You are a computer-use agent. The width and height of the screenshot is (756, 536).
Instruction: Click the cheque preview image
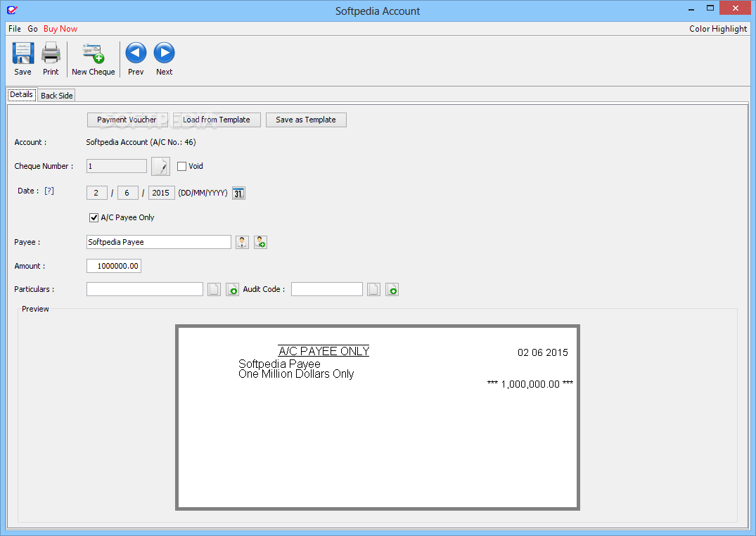coord(378,417)
